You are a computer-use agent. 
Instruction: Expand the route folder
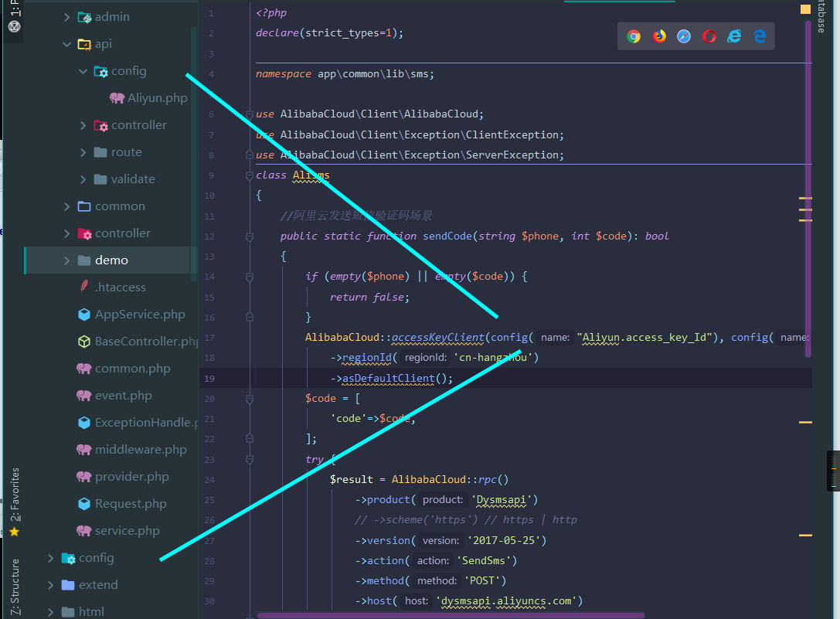click(83, 152)
